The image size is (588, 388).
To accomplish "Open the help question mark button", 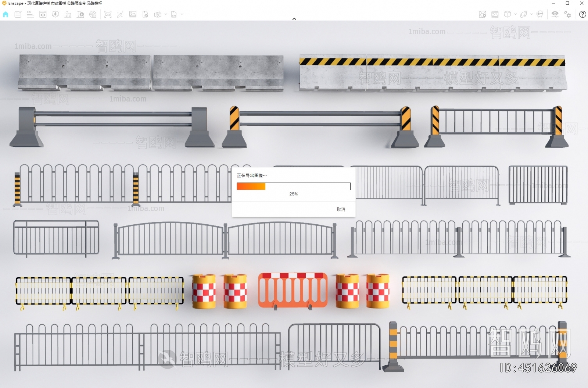I will click(582, 14).
